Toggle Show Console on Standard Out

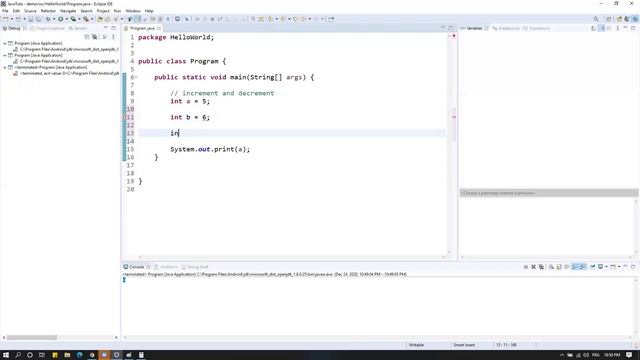575,267
